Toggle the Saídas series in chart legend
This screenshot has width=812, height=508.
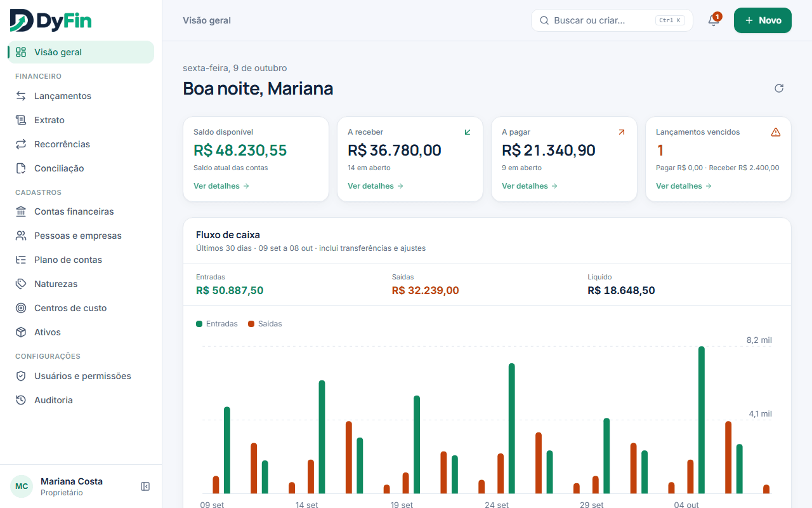click(265, 324)
